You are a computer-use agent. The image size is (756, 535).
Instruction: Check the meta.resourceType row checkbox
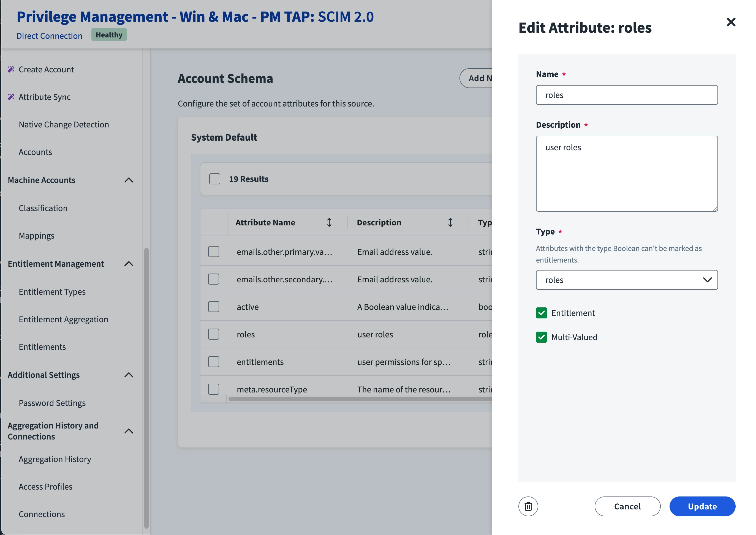click(214, 389)
